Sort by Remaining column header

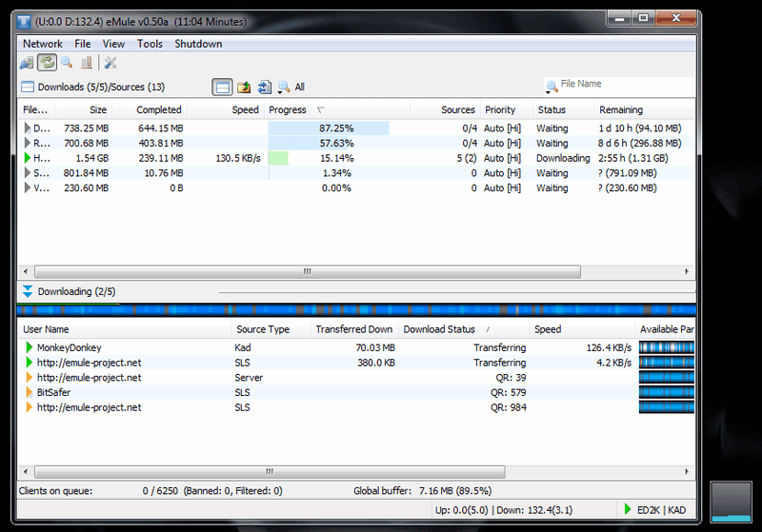pyautogui.click(x=645, y=109)
